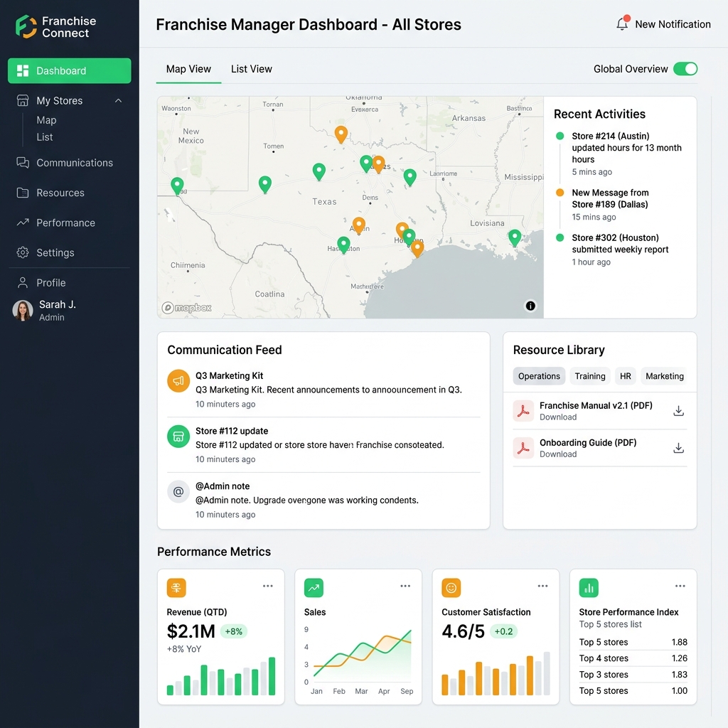Download Onboarding Guide via arrow icon
The image size is (728, 728).
point(678,448)
